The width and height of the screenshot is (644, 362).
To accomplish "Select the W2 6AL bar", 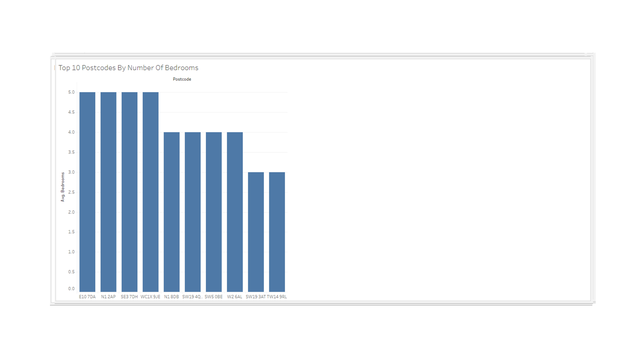I will [x=235, y=212].
